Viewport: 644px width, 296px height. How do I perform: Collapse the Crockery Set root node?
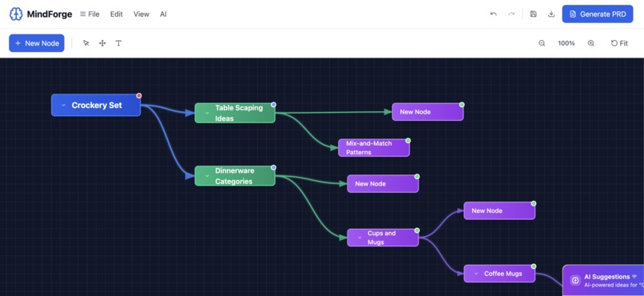coord(64,106)
